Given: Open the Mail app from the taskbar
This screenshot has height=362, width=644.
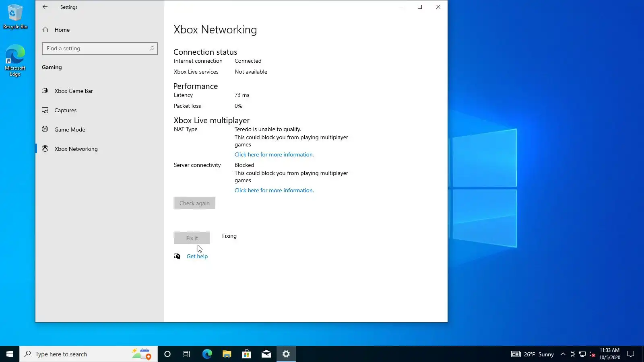Looking at the screenshot, I should click(266, 354).
